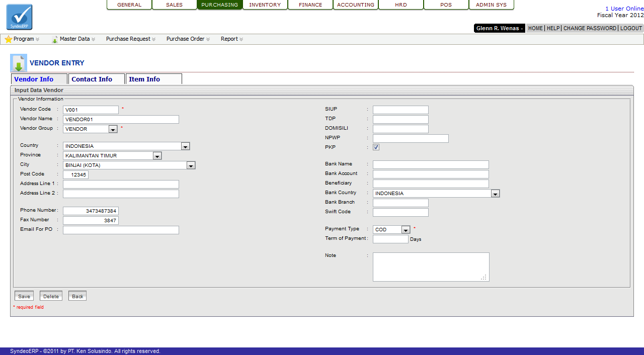The width and height of the screenshot is (644, 355).
Task: Click the SyndeoERP logo icon
Action: coord(19,17)
